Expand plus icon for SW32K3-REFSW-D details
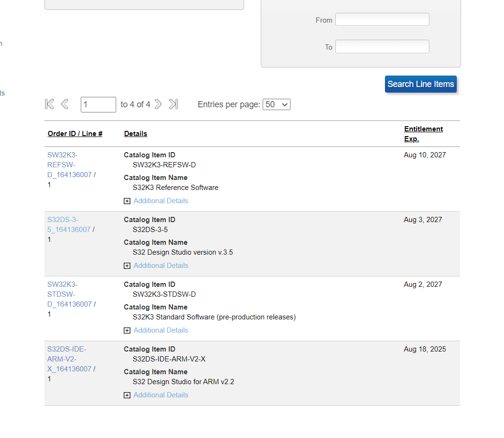Image resolution: width=504 pixels, height=438 pixels. click(x=127, y=201)
